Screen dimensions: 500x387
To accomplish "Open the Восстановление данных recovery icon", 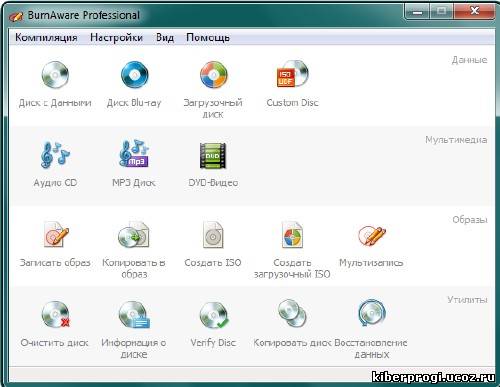I will pos(372,313).
